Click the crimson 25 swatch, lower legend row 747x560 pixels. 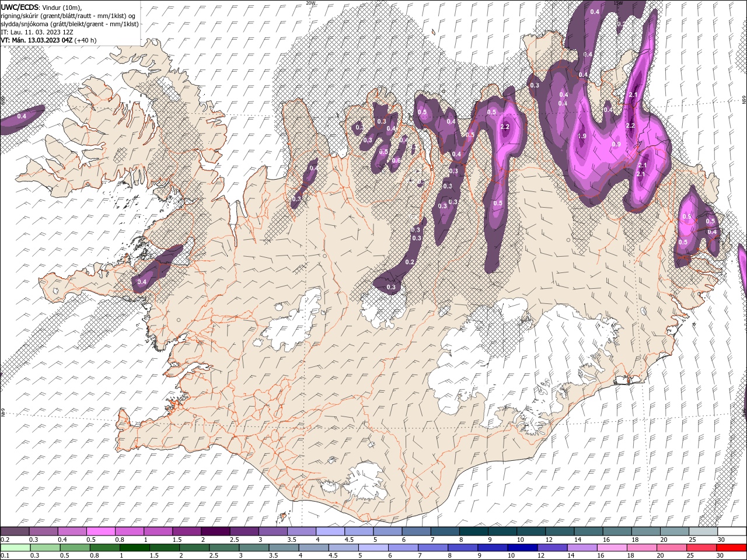click(x=702, y=548)
